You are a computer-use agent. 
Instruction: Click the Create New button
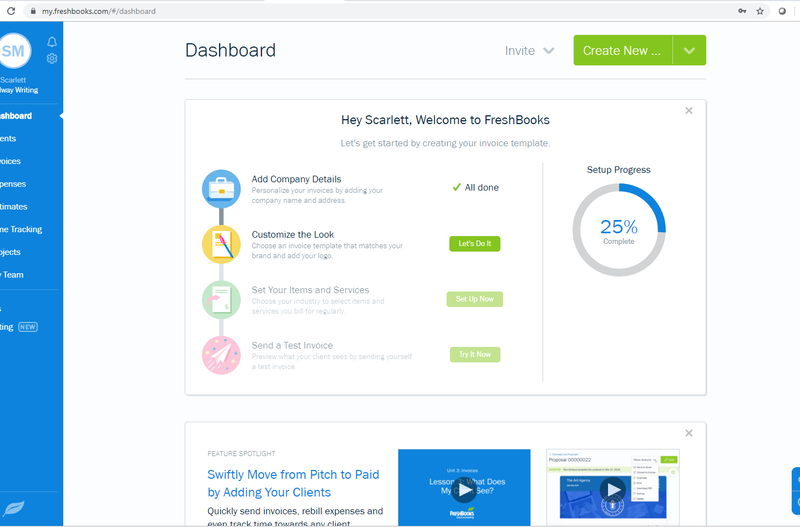(623, 51)
